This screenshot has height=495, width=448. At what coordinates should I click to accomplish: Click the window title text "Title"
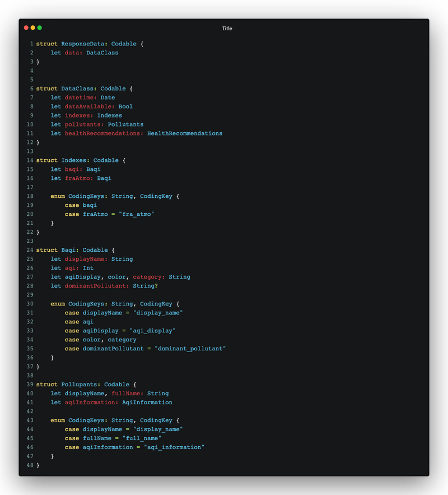[x=227, y=29]
